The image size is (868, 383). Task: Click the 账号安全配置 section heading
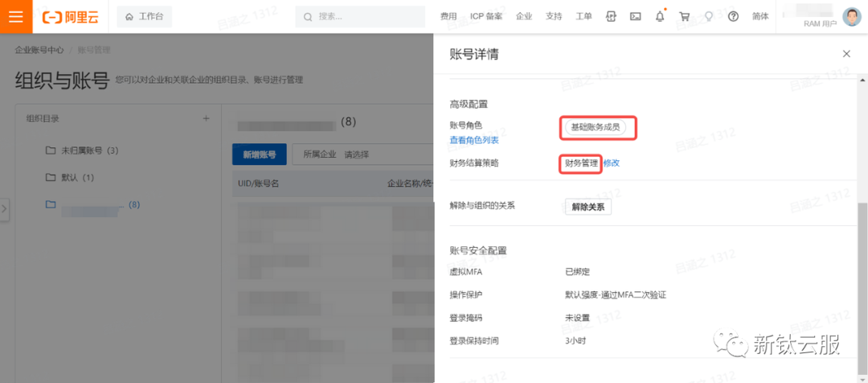(x=478, y=250)
